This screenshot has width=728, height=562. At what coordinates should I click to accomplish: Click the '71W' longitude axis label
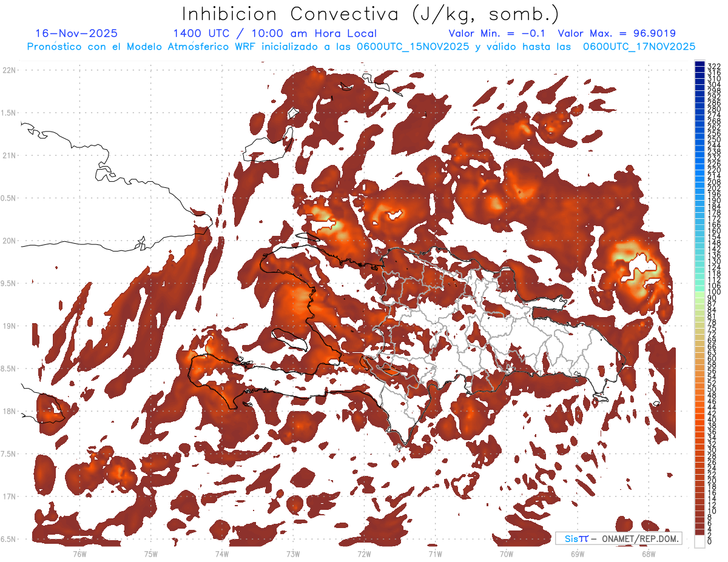pyautogui.click(x=435, y=554)
